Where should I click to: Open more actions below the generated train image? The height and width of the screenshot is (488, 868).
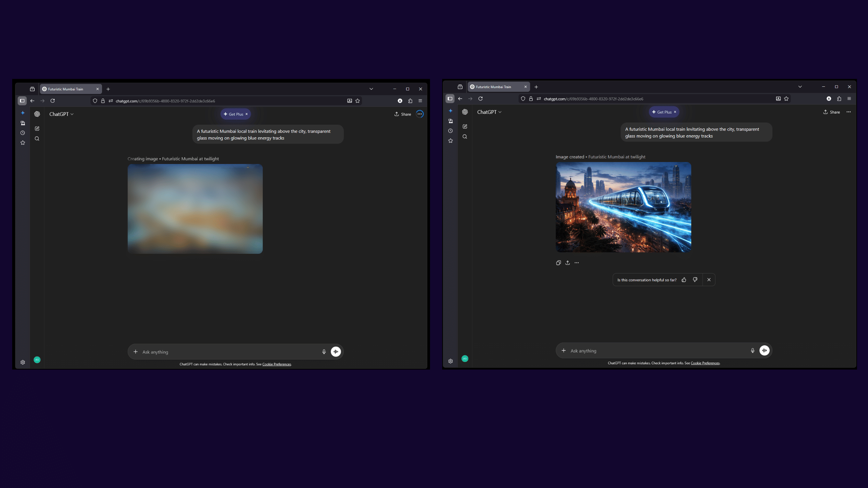tap(577, 263)
